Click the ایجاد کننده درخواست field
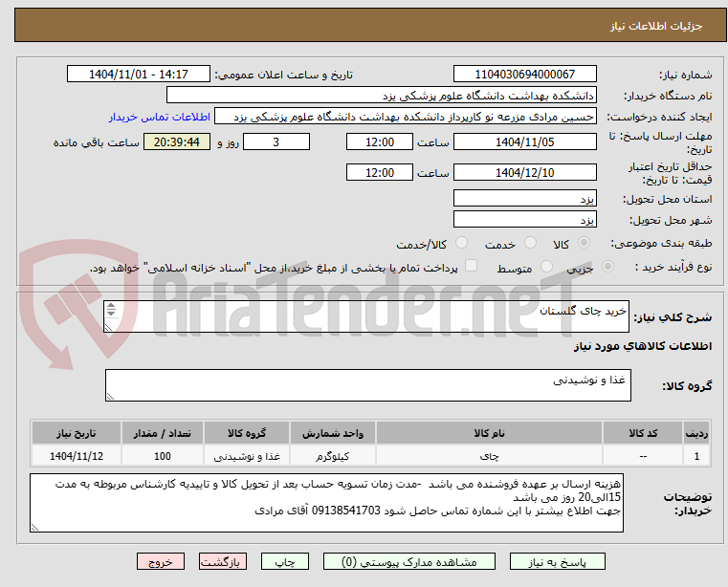The height and width of the screenshot is (587, 728). [406, 117]
